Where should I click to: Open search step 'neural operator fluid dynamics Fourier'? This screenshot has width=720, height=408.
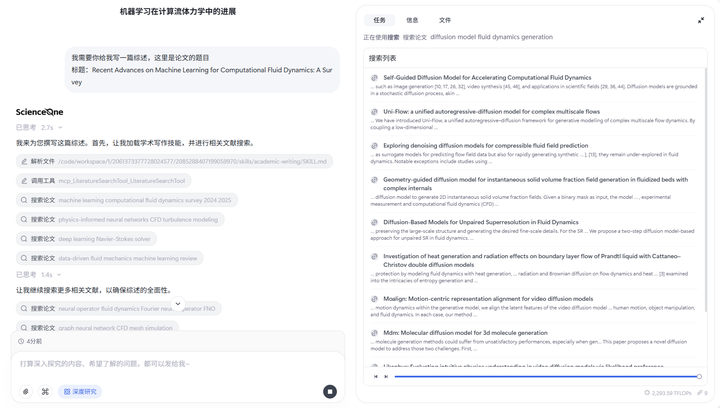119,308
